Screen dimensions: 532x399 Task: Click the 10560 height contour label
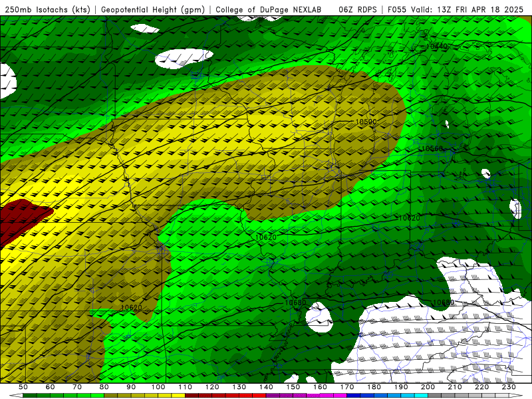tap(432, 148)
